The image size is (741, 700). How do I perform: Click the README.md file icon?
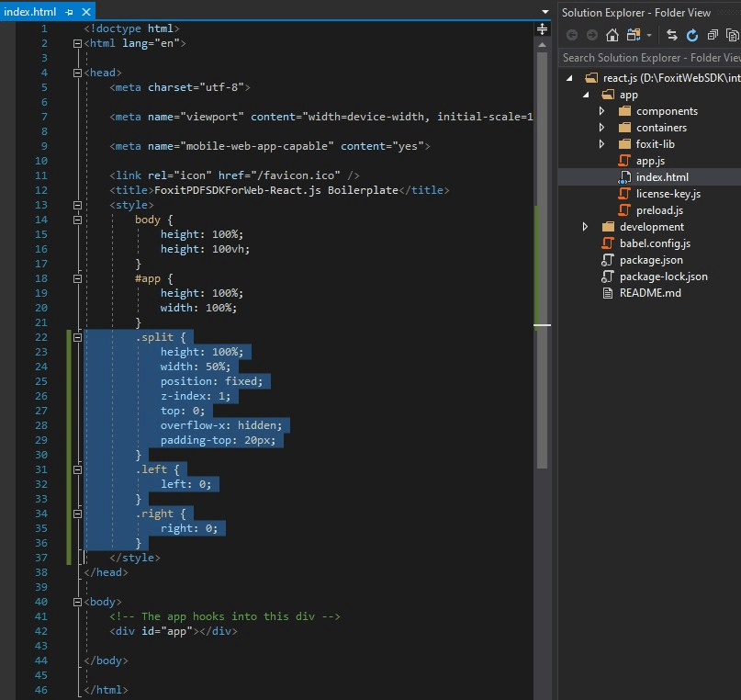(x=608, y=293)
